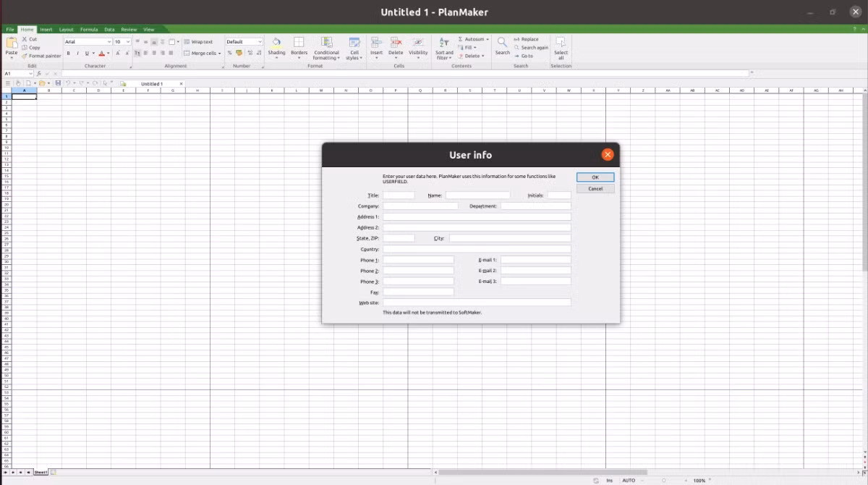The width and height of the screenshot is (868, 485).
Task: Click the Company input field
Action: click(420, 206)
